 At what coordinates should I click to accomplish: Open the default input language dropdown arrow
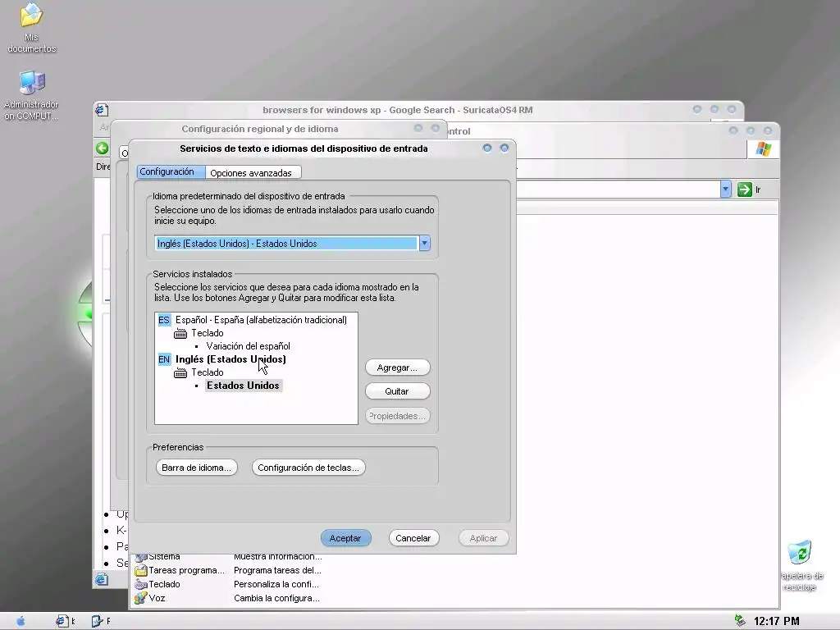coord(424,243)
